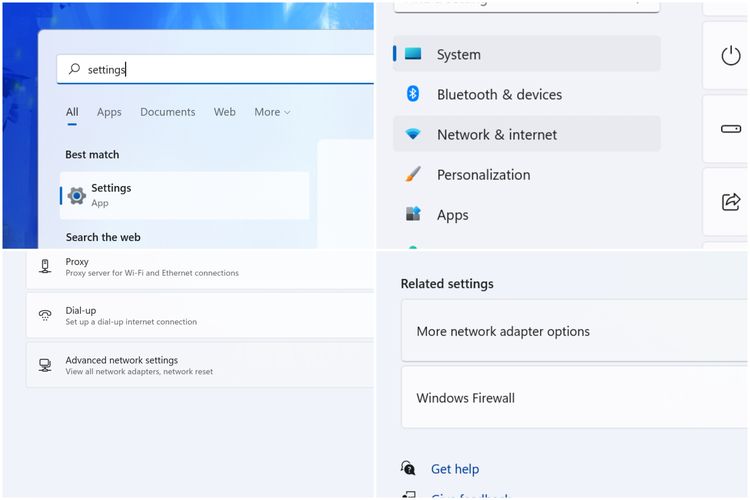Follow the Get help link
750x500 pixels.
coord(455,469)
